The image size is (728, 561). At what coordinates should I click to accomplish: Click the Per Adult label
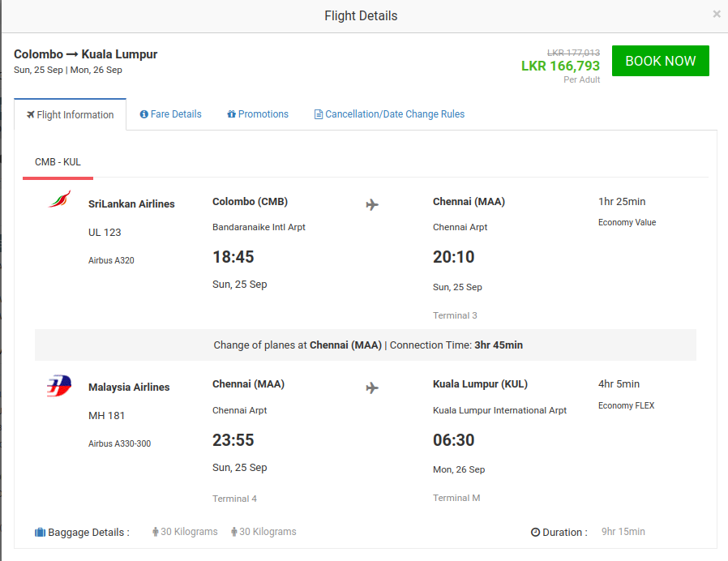point(582,80)
